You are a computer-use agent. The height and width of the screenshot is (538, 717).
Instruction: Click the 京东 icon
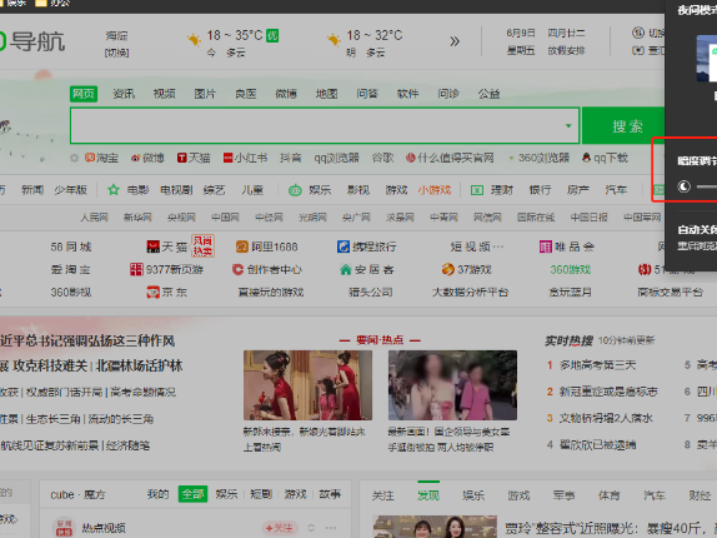[x=153, y=292]
